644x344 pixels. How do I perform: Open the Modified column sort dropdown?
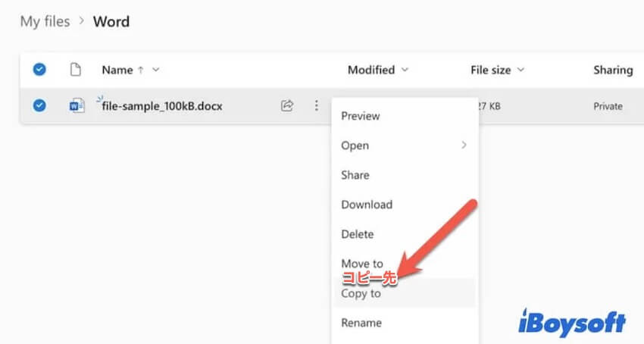click(404, 70)
